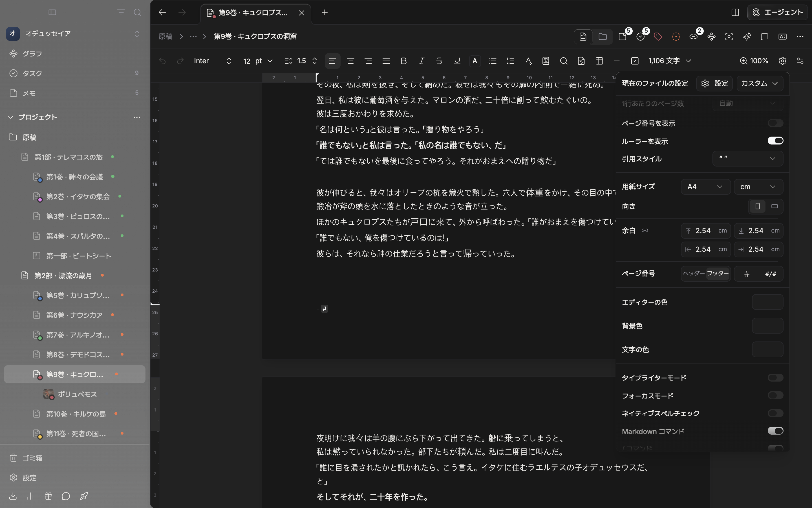The width and height of the screenshot is (812, 508).
Task: Center-align the text
Action: [x=350, y=61]
